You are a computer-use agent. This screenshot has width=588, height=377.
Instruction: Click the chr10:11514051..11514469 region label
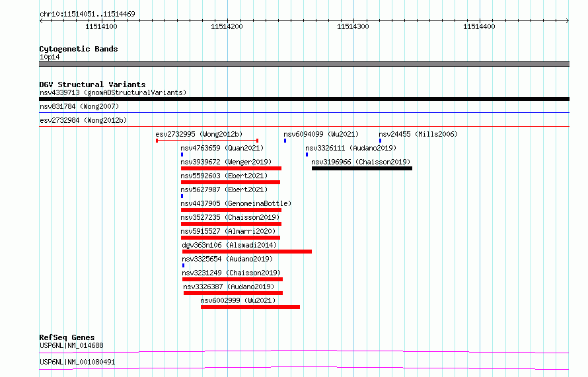point(87,15)
